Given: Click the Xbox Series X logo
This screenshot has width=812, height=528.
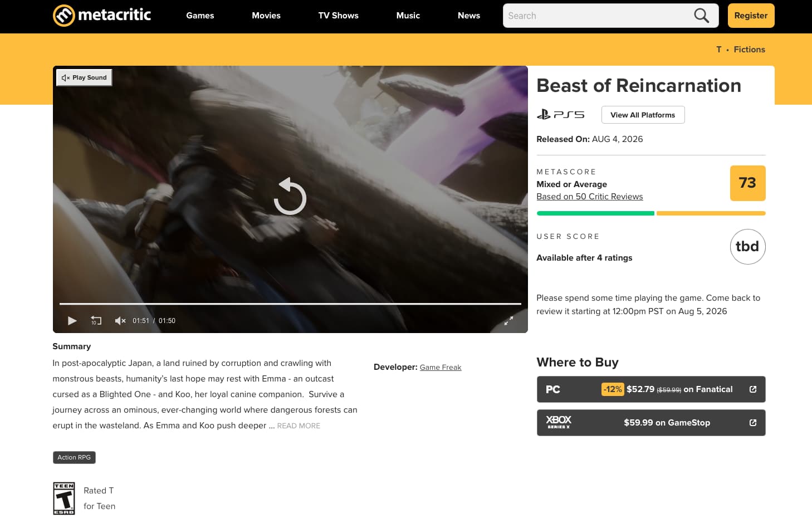Looking at the screenshot, I should coord(559,422).
